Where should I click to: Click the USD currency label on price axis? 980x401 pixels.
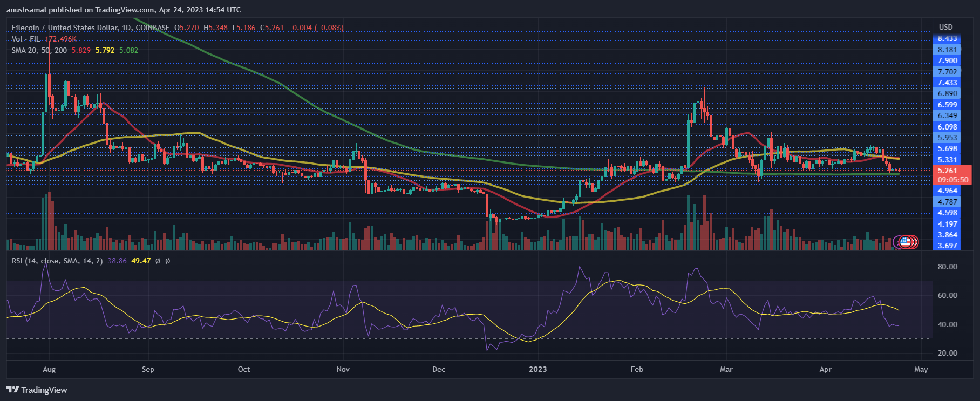(945, 27)
